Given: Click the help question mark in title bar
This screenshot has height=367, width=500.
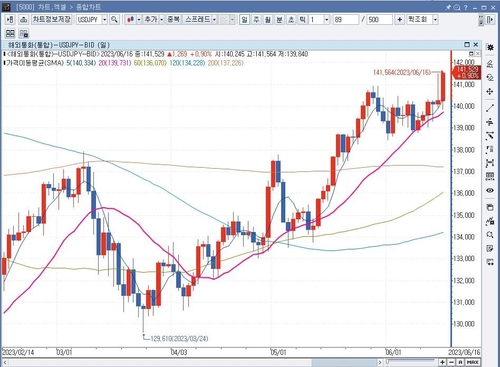Looking at the screenshot, I should [x=466, y=7].
